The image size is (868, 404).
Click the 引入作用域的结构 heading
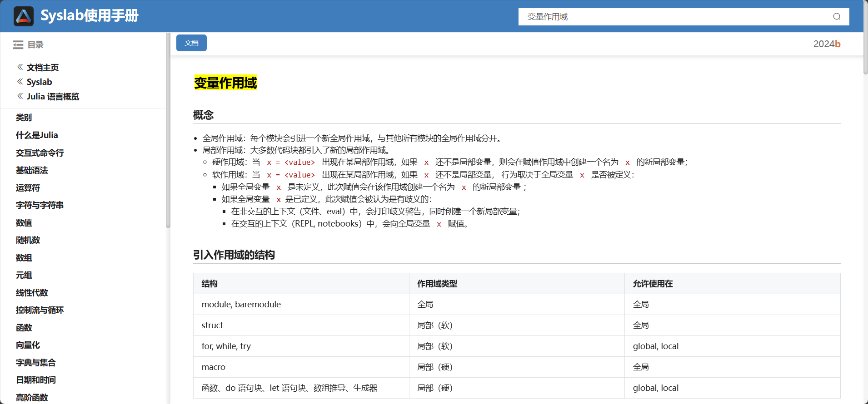[x=234, y=255]
